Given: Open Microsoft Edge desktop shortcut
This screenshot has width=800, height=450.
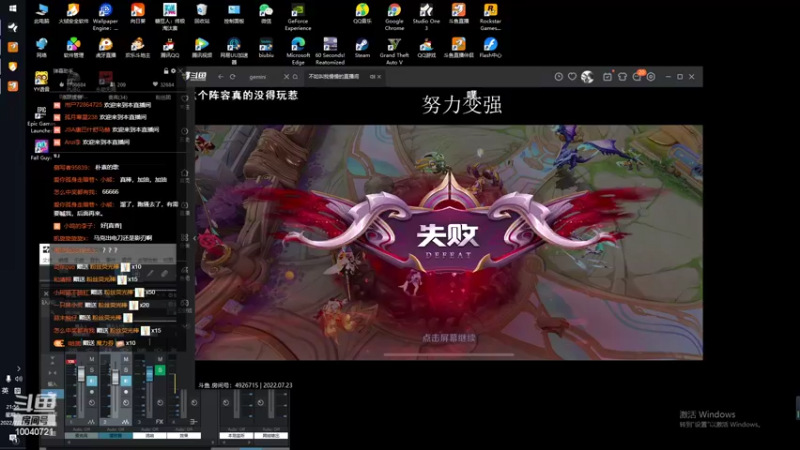Looking at the screenshot, I should click(298, 51).
